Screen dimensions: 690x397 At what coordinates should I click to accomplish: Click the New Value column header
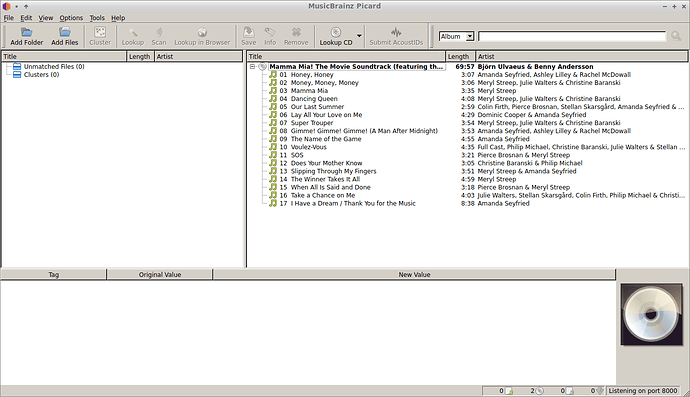tap(414, 274)
